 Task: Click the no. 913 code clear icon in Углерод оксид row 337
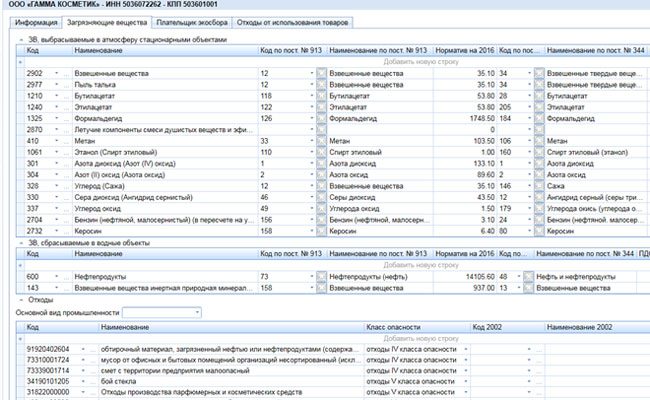pos(321,208)
